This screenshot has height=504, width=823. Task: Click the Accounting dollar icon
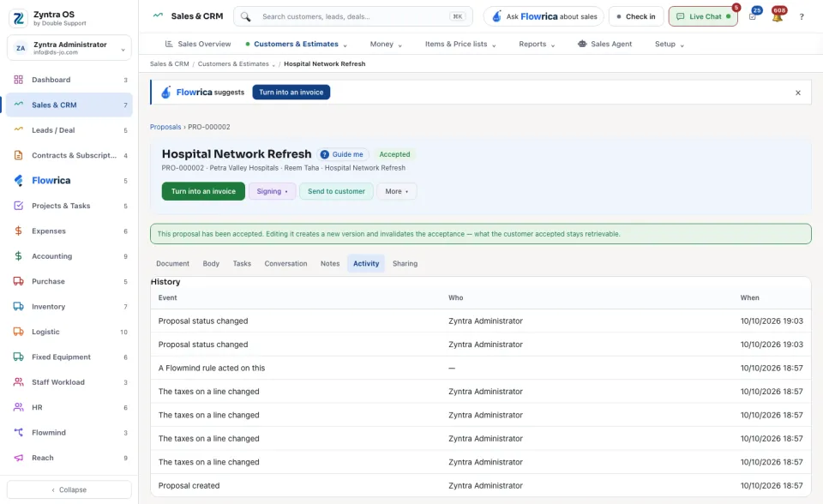[18, 256]
